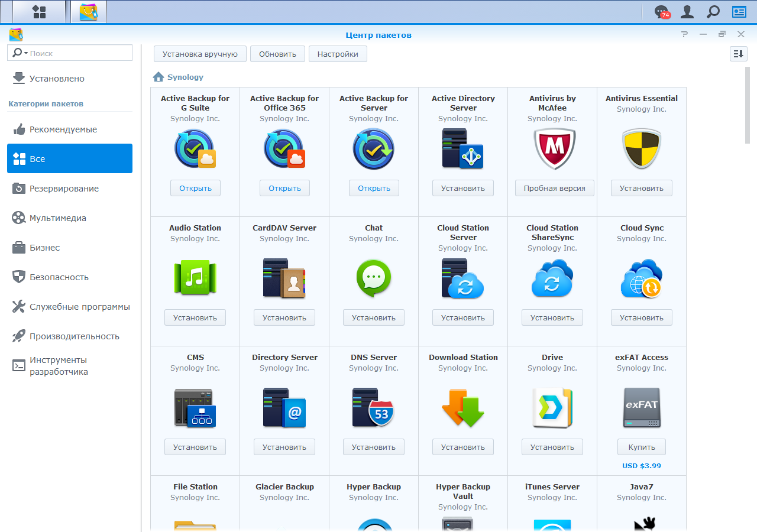Click the Synology home breadcrumb icon
The image size is (757, 532).
click(x=158, y=77)
